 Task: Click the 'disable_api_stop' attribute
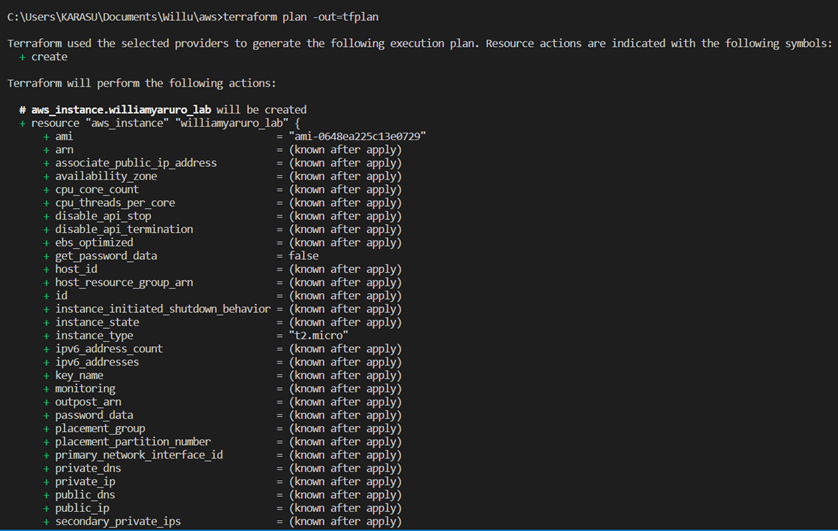103,216
